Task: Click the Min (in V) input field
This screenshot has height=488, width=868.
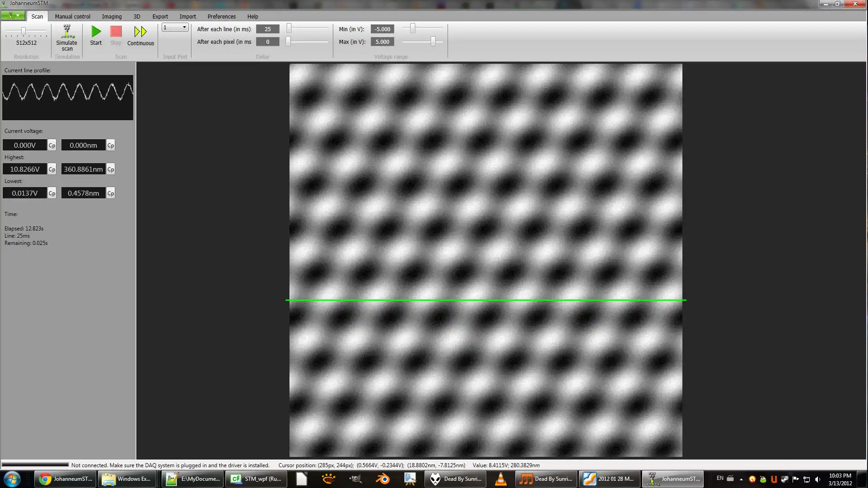Action: (383, 29)
